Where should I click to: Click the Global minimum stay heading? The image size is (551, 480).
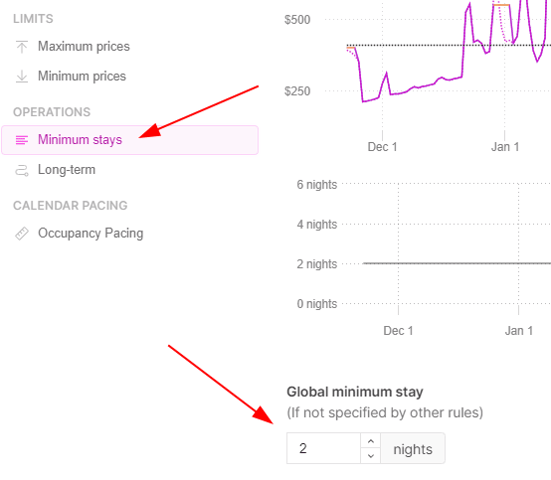coord(355,392)
